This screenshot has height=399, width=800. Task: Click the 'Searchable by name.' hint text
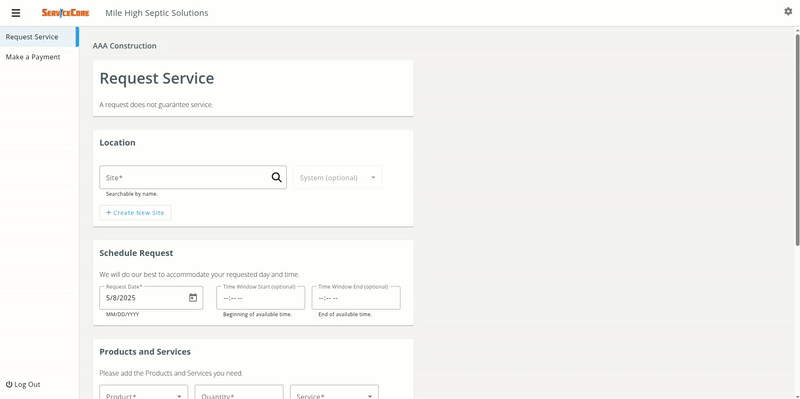tap(132, 194)
